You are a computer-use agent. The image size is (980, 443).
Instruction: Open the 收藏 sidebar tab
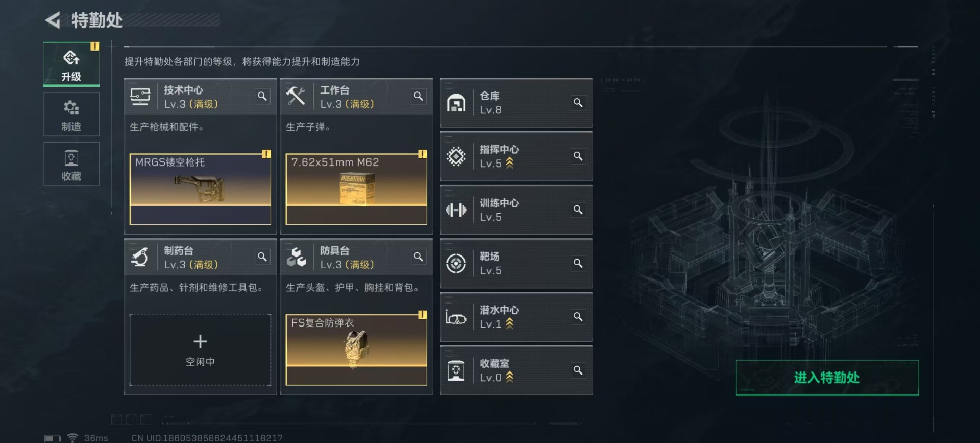pos(71,164)
